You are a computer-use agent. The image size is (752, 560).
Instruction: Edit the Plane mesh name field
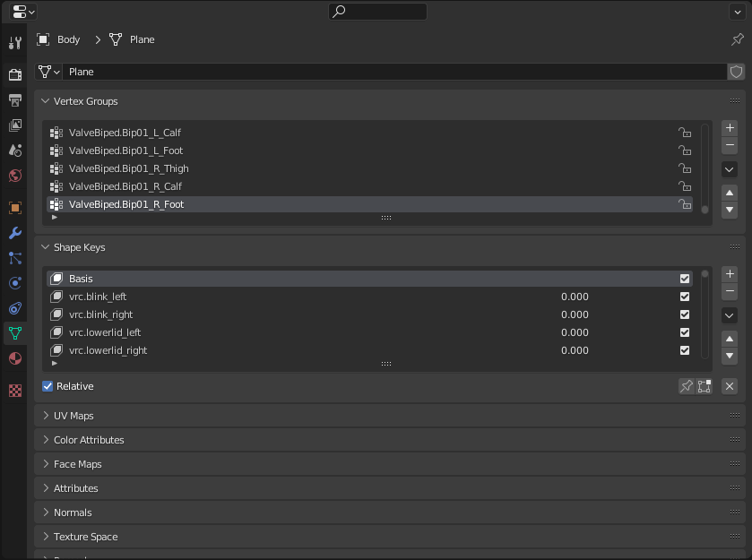click(x=394, y=72)
